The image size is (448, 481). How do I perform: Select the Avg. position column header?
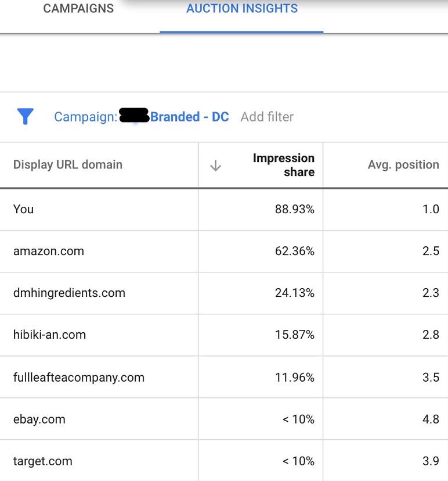[403, 164]
